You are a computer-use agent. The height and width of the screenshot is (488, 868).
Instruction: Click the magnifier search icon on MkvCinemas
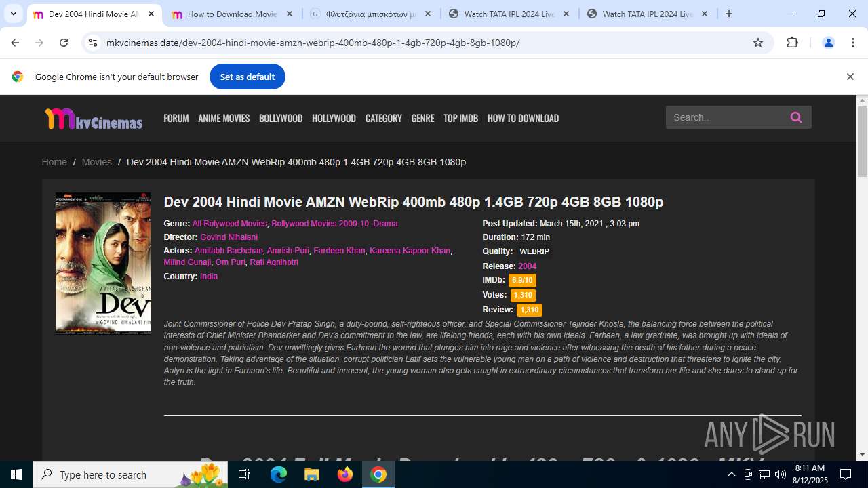796,117
